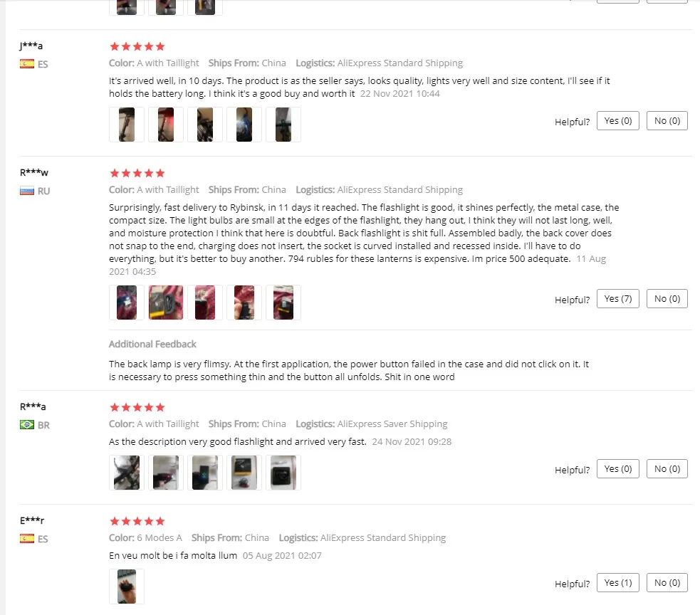Screen dimensions: 700x615
Task: Click No (0) on J***a's review
Action: pos(667,121)
